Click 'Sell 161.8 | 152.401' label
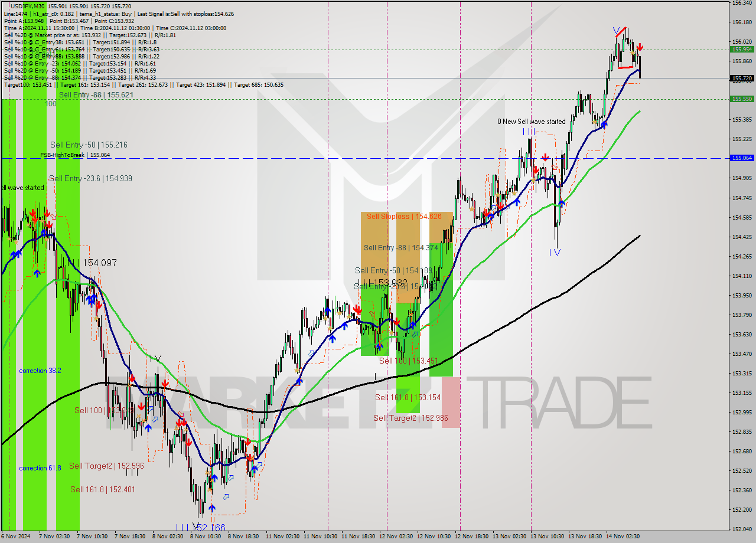 coord(102,489)
